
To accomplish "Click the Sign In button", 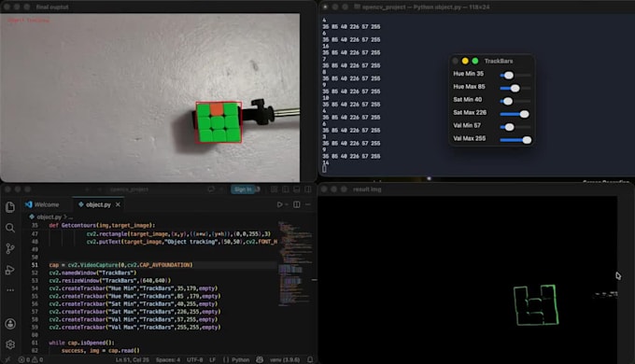I will click(x=243, y=189).
